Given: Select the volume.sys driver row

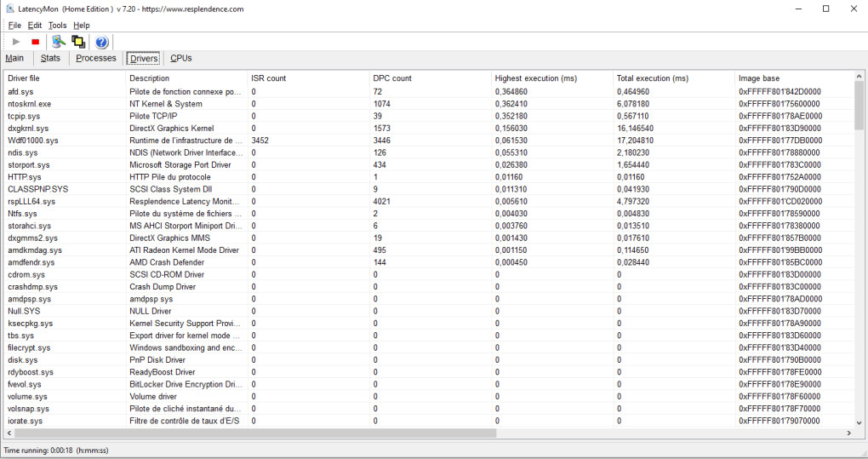Looking at the screenshot, I should tap(429, 397).
